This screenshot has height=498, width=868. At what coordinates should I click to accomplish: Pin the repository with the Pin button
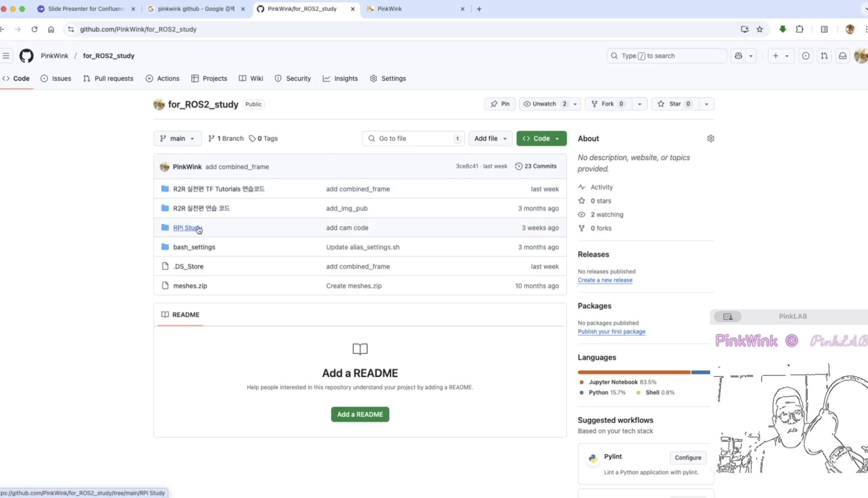pos(500,104)
